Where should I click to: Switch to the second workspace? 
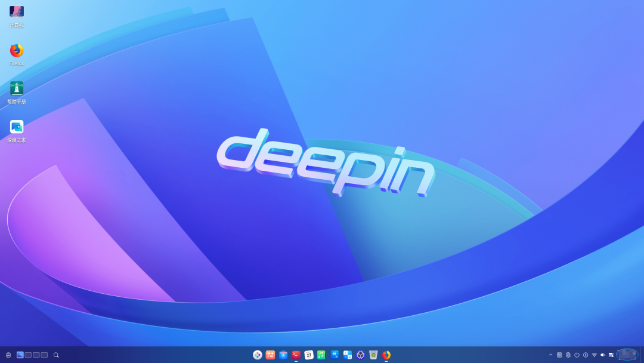tap(29, 355)
